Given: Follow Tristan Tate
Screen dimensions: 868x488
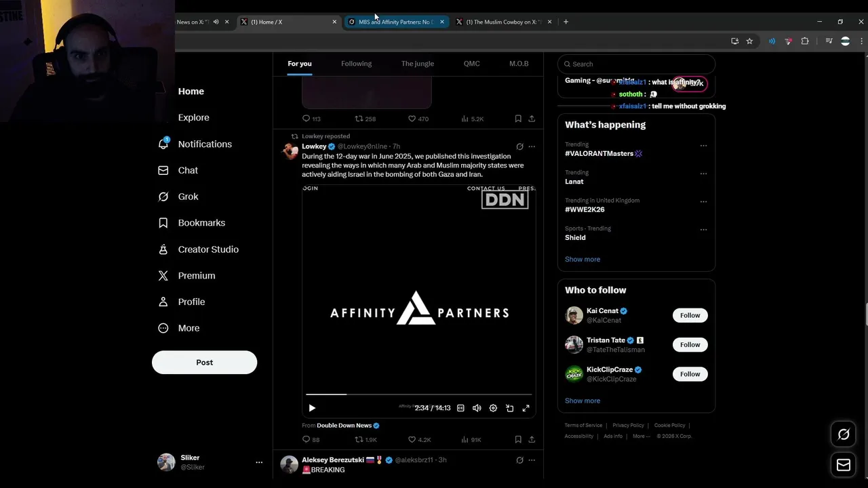Looking at the screenshot, I should 690,344.
